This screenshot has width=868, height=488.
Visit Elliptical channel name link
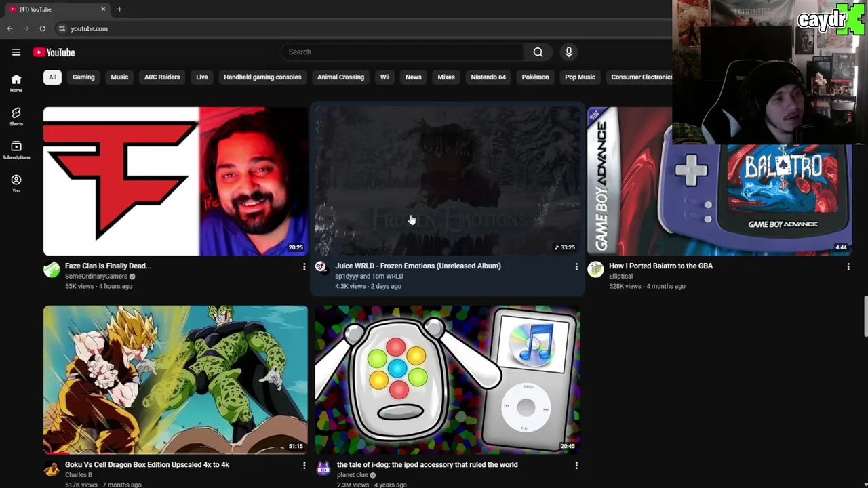pyautogui.click(x=620, y=277)
